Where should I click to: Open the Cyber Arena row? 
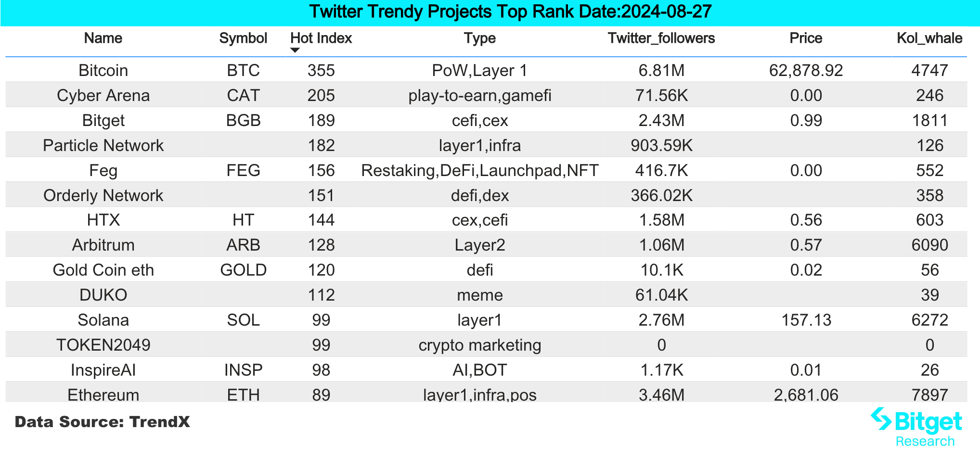click(103, 96)
